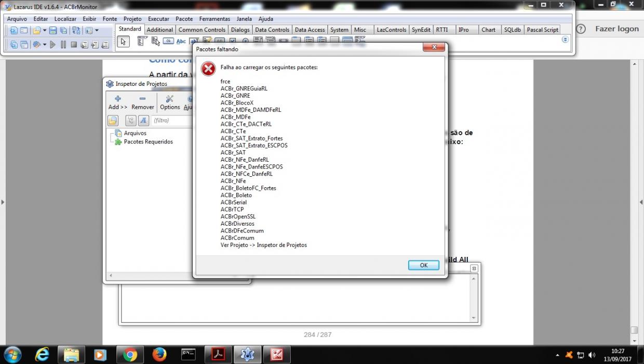644x364 pixels.
Task: Click OK in Pacotes faltando dialog
Action: 424,265
